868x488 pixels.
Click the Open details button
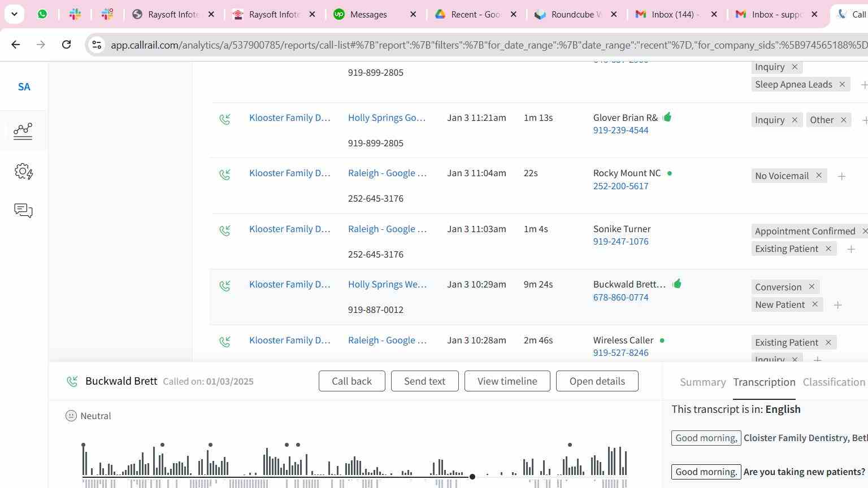coord(597,381)
